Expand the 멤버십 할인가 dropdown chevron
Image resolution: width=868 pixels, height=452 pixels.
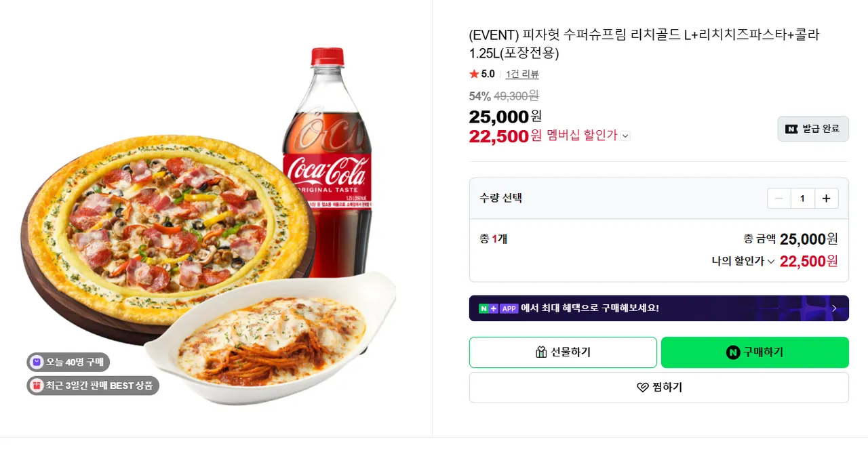point(625,136)
